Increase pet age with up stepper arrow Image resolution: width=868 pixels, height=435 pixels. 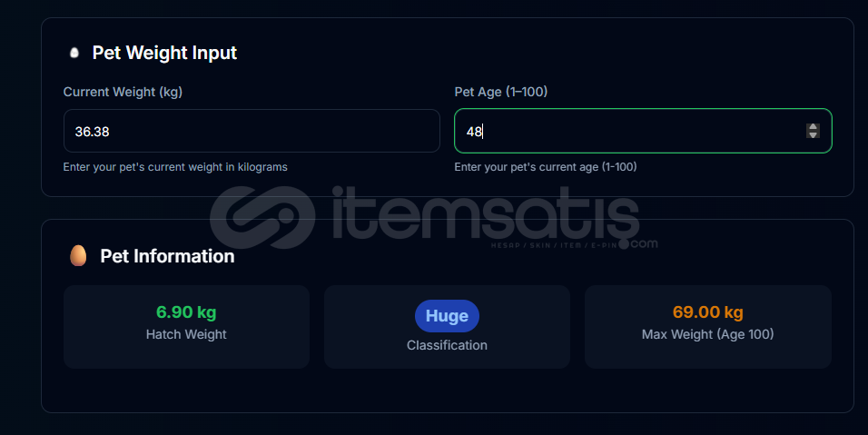point(813,127)
